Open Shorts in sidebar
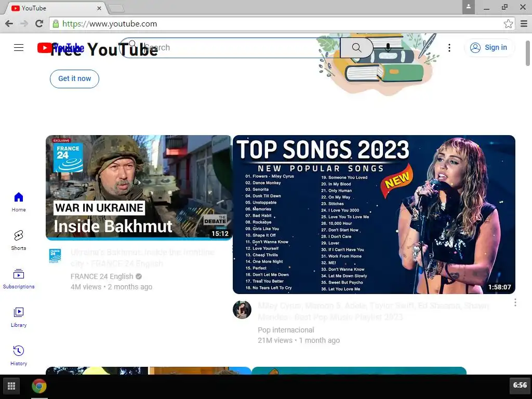This screenshot has width=532, height=399. (19, 240)
